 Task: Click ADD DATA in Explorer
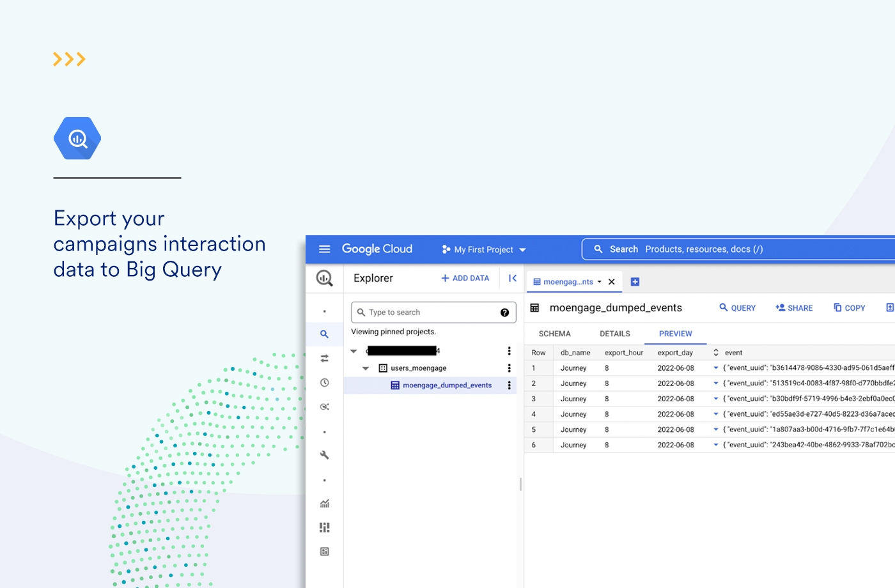pyautogui.click(x=465, y=278)
